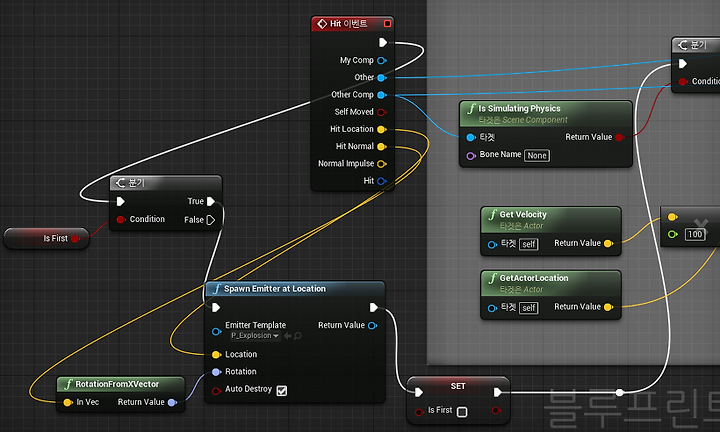The image size is (720, 432).
Task: Click the Hit event delegate pin
Action: [x=388, y=23]
